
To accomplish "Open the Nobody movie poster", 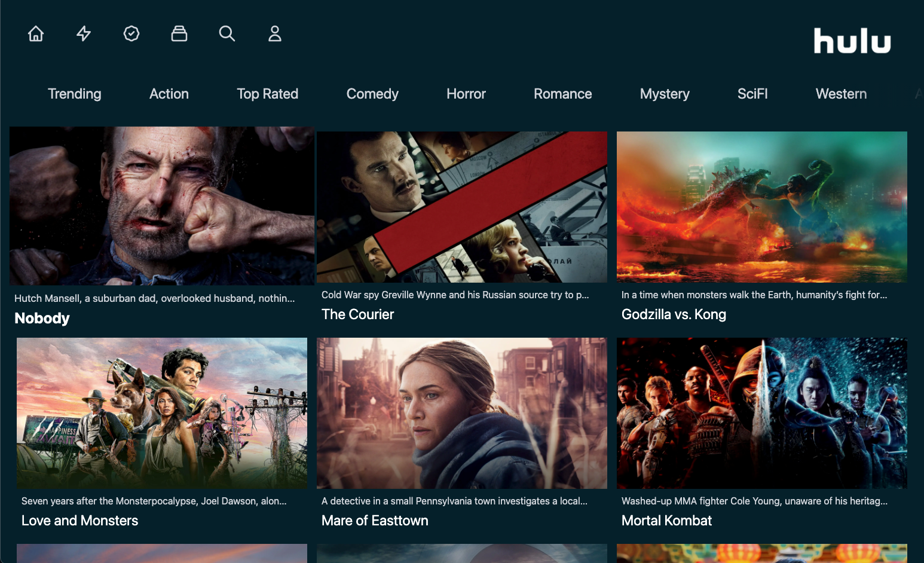I will pyautogui.click(x=162, y=206).
